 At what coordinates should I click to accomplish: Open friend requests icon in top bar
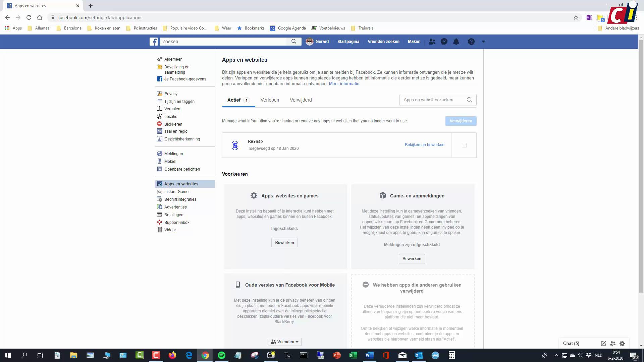point(432,42)
